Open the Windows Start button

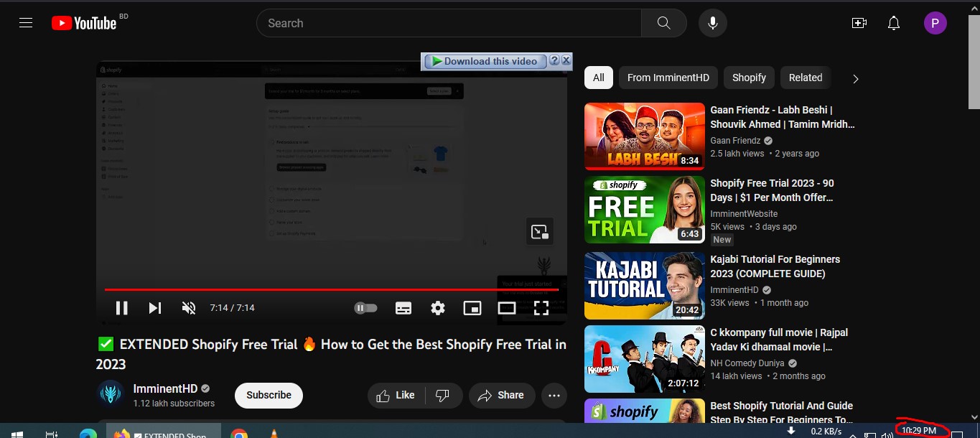[x=17, y=434]
